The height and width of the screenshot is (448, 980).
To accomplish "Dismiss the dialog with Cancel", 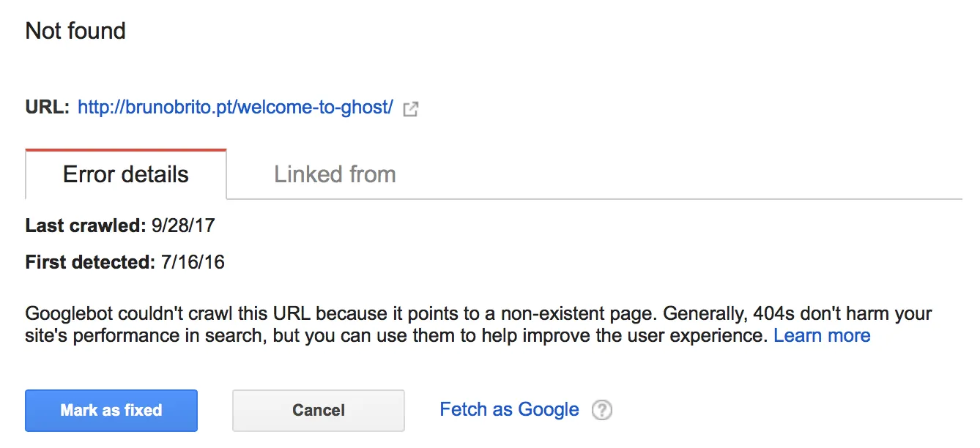I will (319, 410).
